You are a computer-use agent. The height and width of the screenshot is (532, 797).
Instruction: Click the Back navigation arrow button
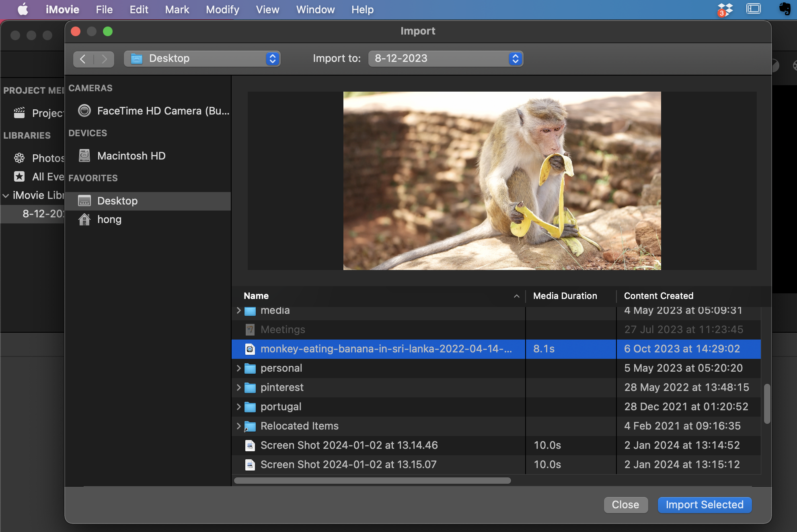tap(83, 57)
